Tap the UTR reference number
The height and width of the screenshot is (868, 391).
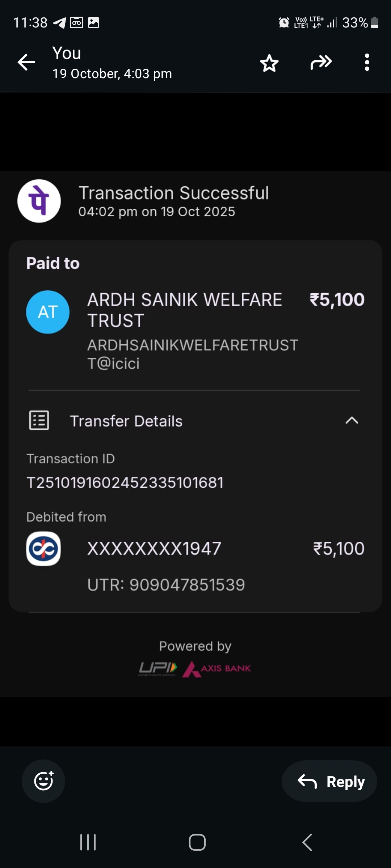click(x=166, y=585)
